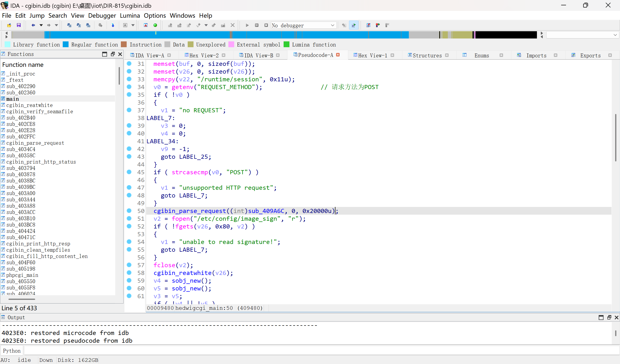Click the highlighted green-arrow toolbar icon
The height and width of the screenshot is (364, 620).
354,25
